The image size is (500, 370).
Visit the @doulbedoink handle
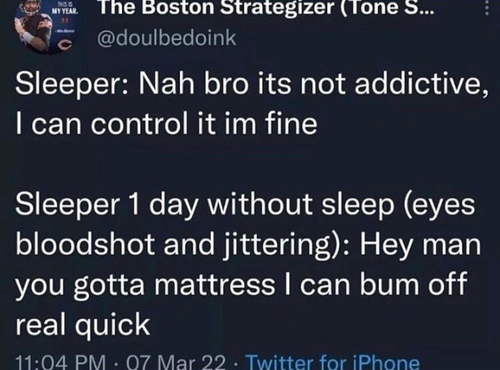(166, 38)
